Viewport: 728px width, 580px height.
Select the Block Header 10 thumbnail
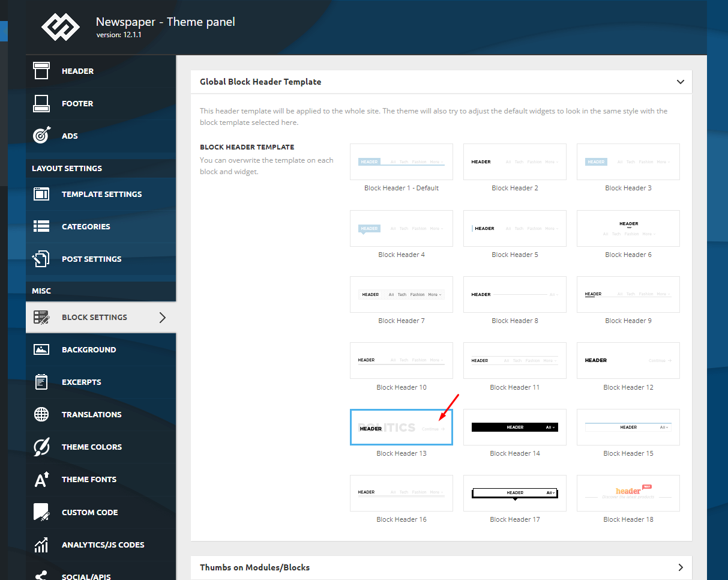pos(402,360)
